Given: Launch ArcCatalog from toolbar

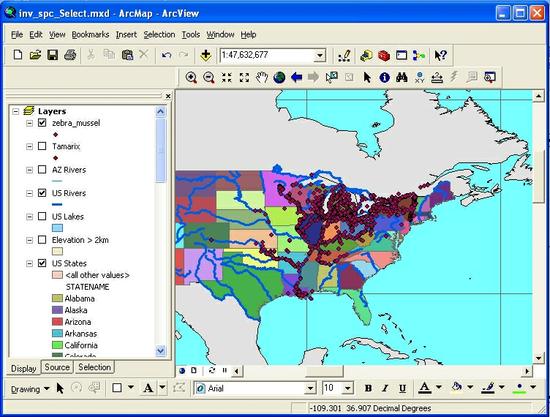Looking at the screenshot, I should click(x=366, y=55).
